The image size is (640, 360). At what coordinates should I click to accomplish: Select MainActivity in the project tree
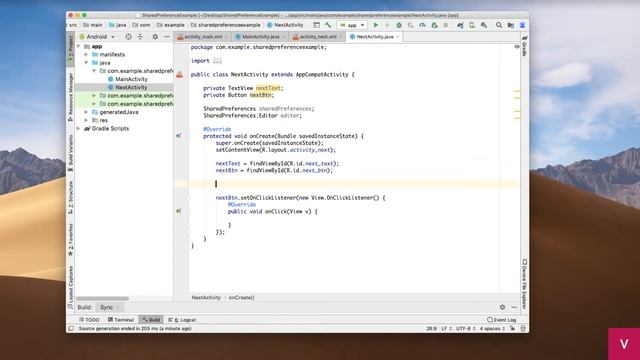(x=131, y=79)
